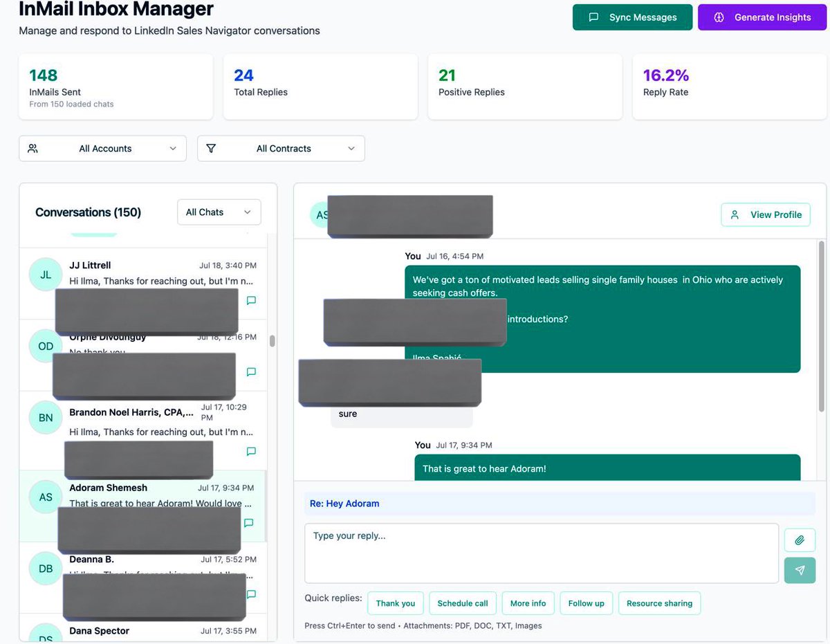The image size is (830, 644).
Task: Click the 16.2% Reply Rate card
Action: [730, 87]
